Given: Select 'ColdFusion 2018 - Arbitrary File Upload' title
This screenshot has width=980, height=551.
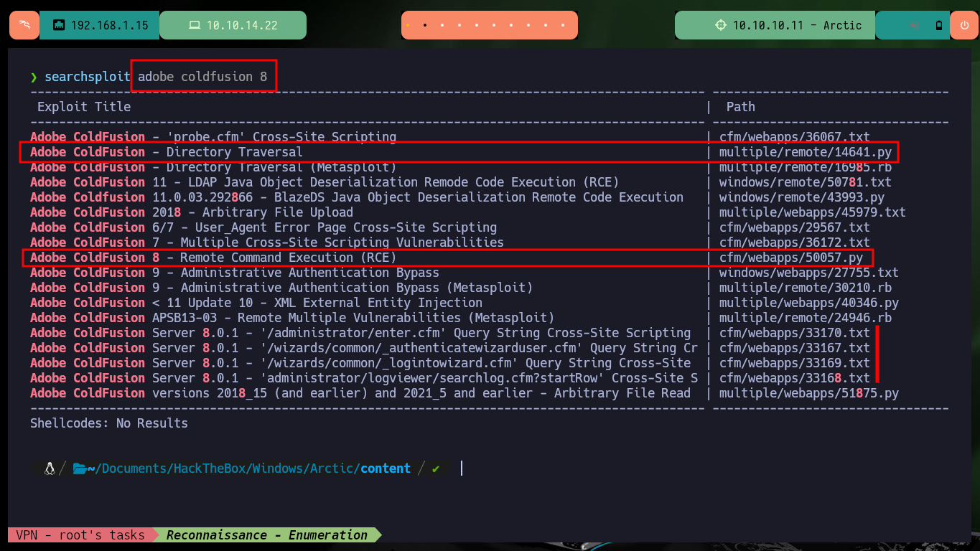Looking at the screenshot, I should coord(192,212).
